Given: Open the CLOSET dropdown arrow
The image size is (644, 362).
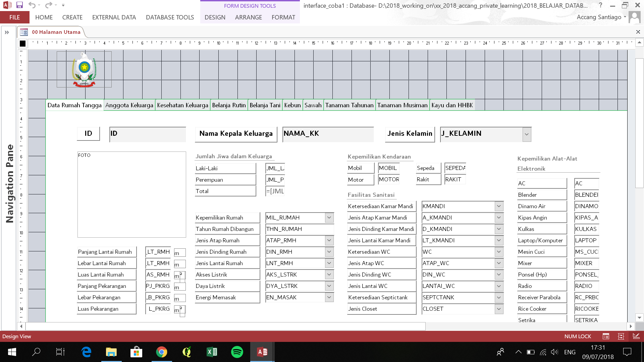Looking at the screenshot, I should (499, 309).
